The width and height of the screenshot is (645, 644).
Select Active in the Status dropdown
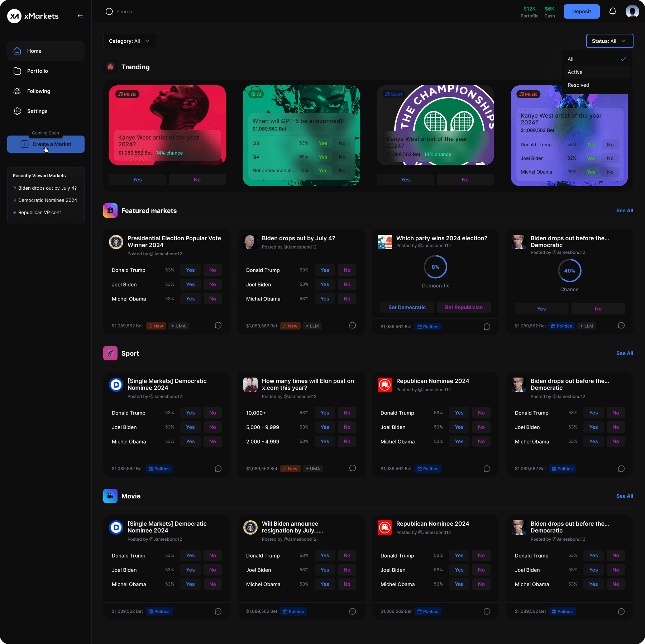596,72
